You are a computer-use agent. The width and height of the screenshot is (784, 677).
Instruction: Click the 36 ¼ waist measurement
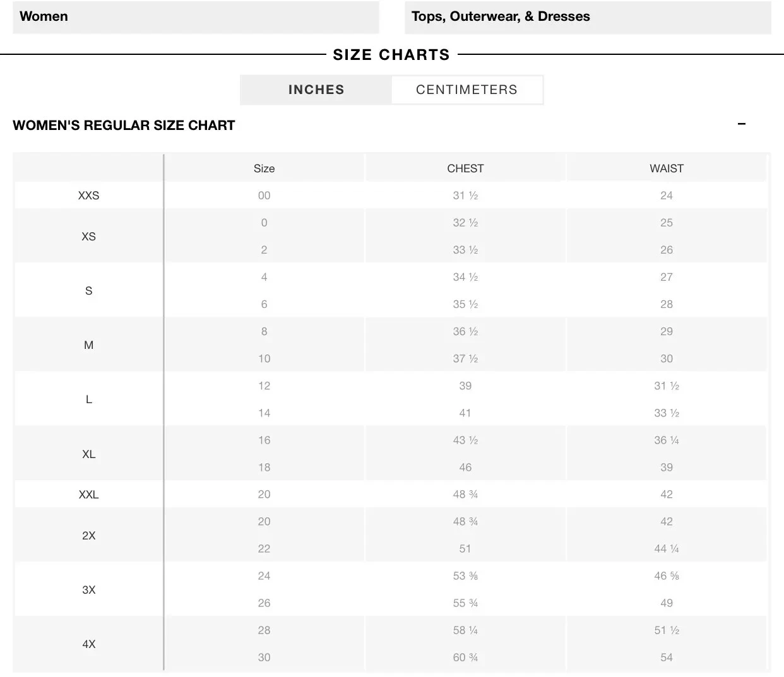point(667,440)
